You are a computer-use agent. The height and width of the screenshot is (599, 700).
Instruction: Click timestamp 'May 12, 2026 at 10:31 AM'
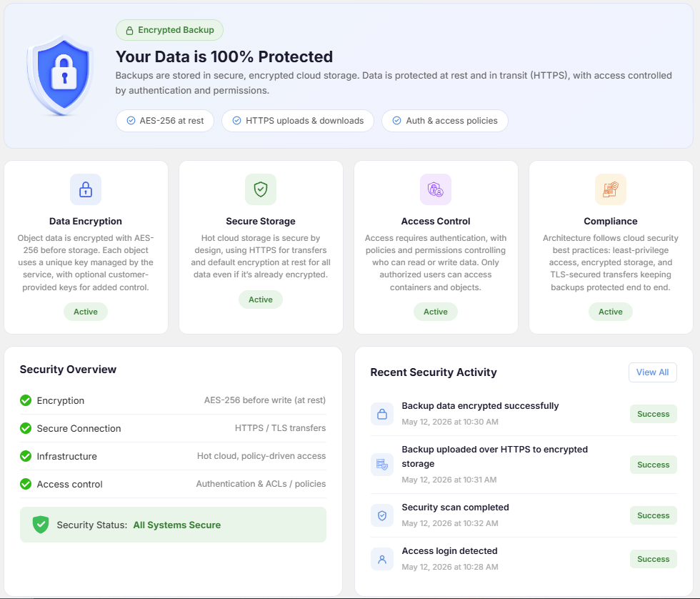[449, 480]
